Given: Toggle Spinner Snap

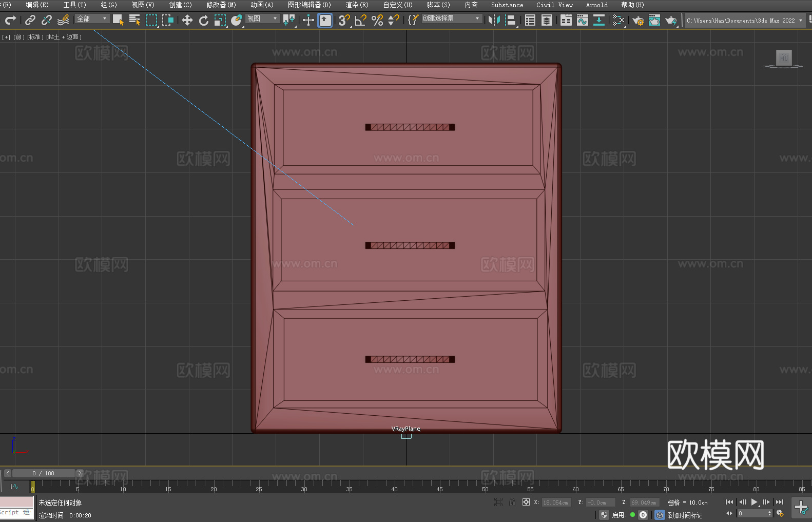Looking at the screenshot, I should pos(394,20).
